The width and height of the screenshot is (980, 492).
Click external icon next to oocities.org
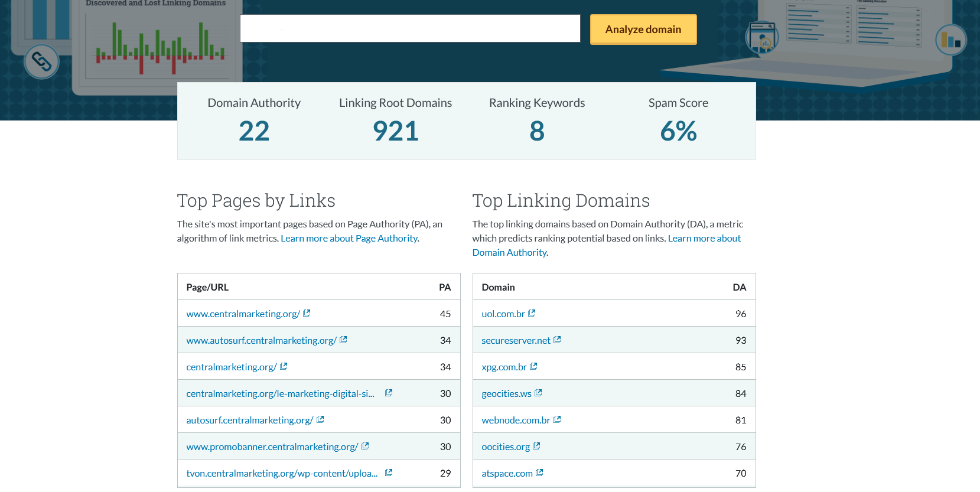(536, 446)
